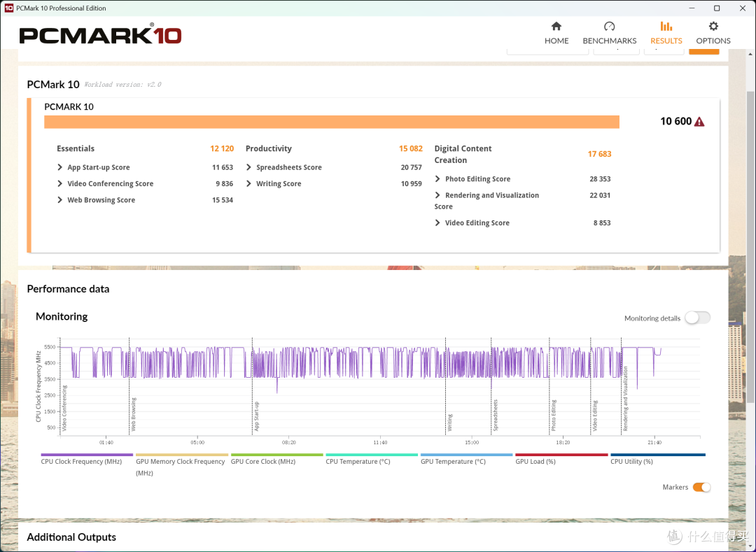Click the vertical scrollbar thumb

click(751, 246)
